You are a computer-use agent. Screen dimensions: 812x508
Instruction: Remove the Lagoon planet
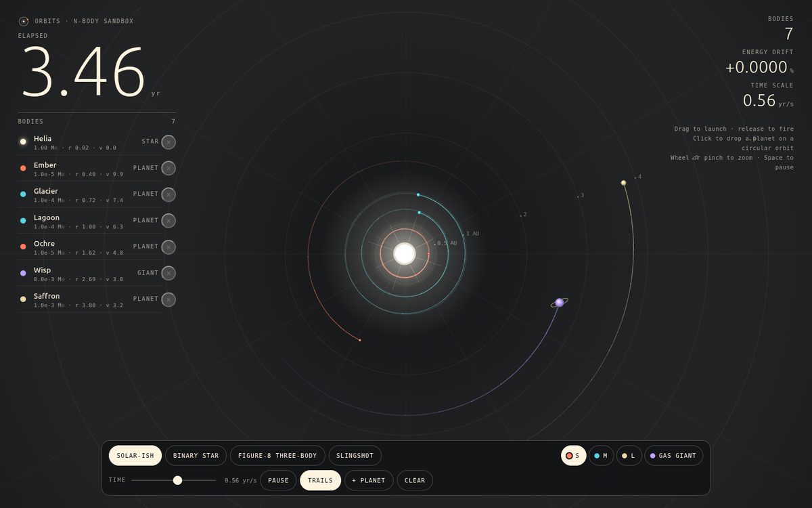point(168,220)
